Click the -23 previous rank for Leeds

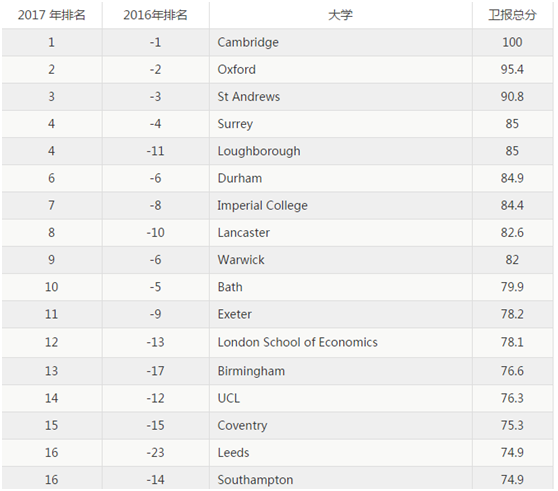pos(156,453)
